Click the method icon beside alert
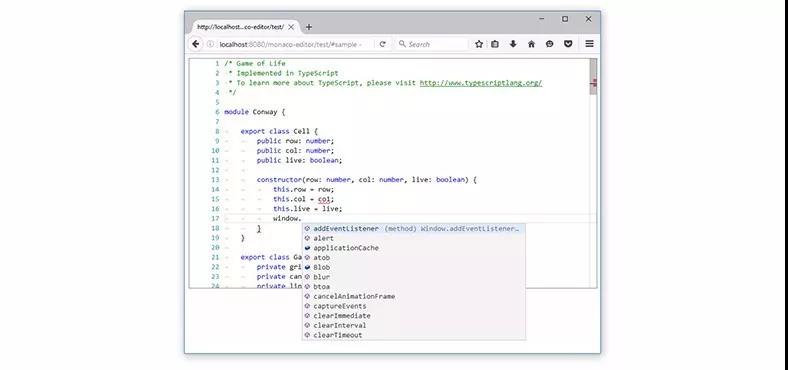 pos(308,238)
